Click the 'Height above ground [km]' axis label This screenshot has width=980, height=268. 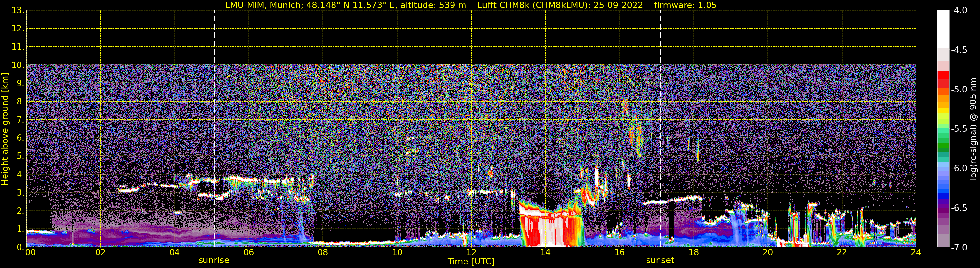5,129
